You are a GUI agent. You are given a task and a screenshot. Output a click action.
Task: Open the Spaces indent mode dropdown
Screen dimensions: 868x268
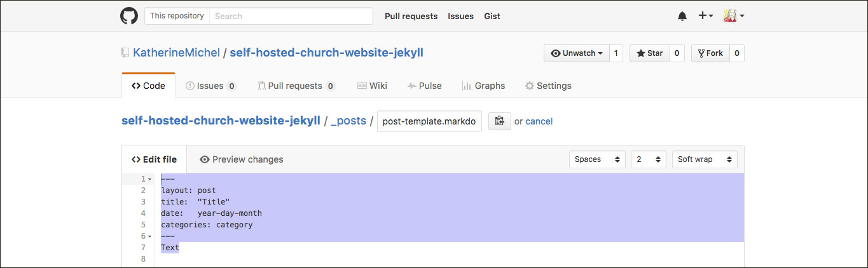point(597,159)
